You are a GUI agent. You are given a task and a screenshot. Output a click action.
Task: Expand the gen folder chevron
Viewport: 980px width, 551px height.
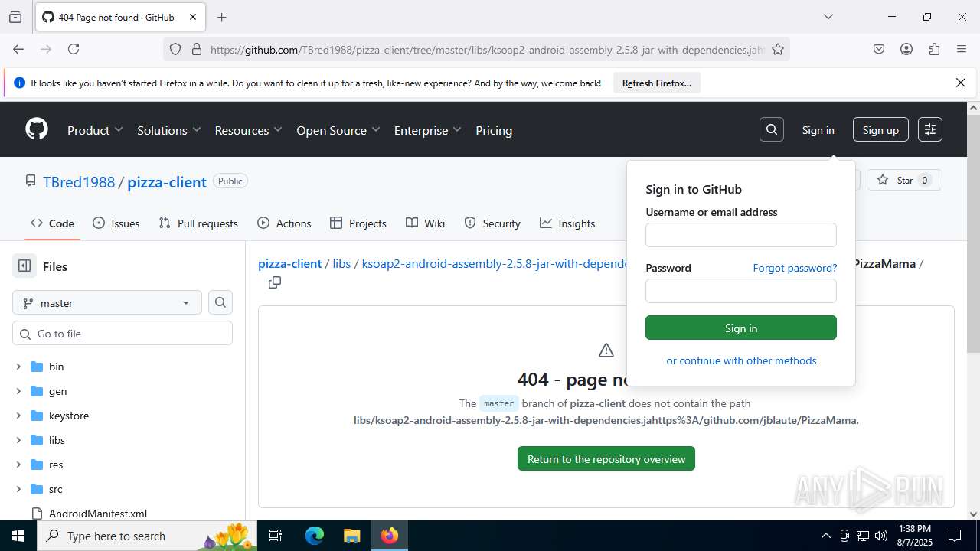pyautogui.click(x=18, y=391)
